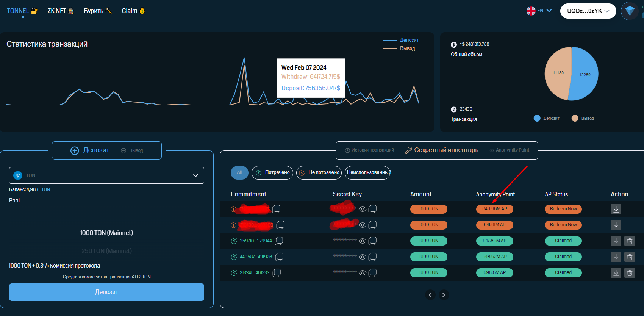Go to the Бурить section
644x316 pixels.
(98, 11)
